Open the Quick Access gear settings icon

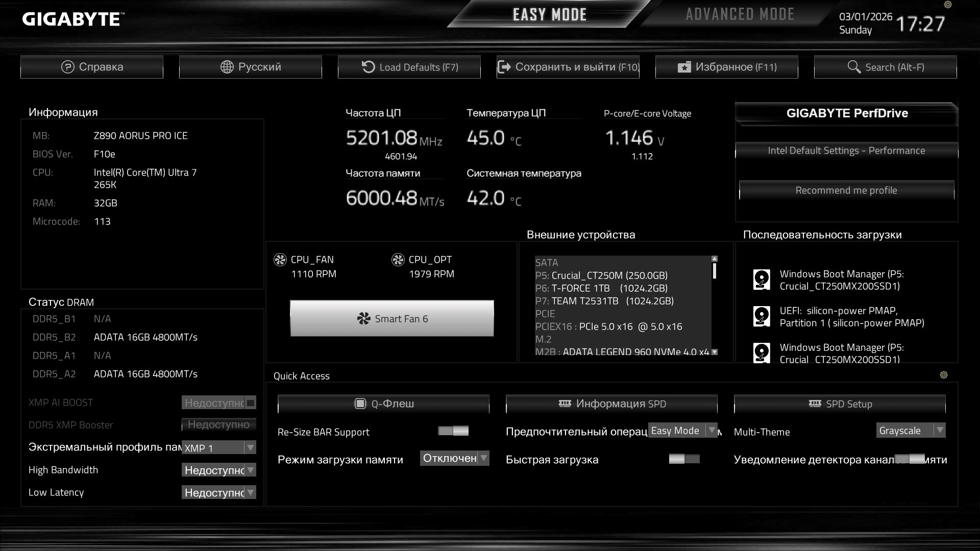point(944,375)
